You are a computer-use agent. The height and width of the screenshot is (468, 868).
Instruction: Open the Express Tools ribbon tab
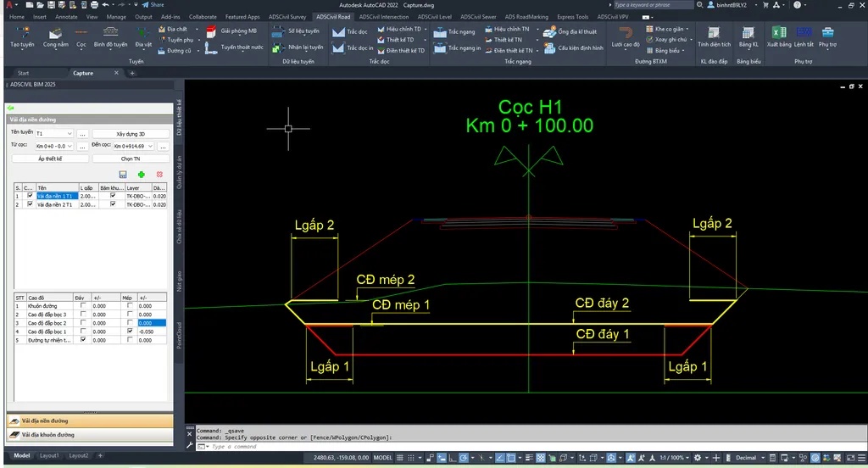click(x=572, y=17)
